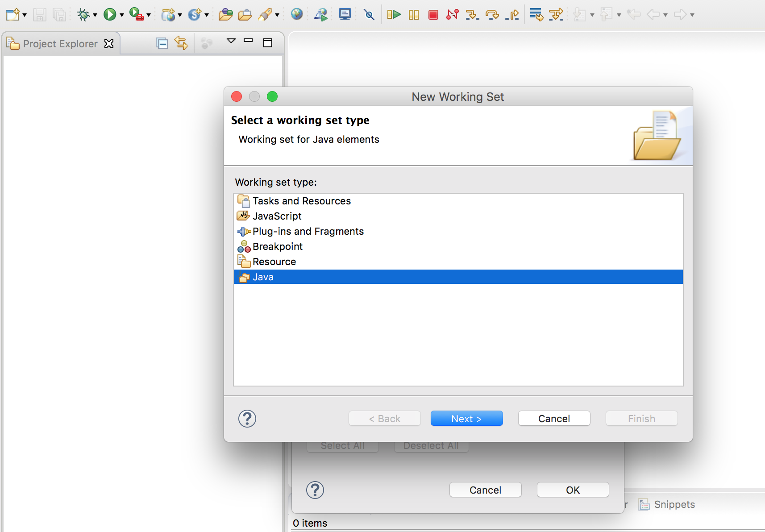Click the Back navigation arrow in toolbar
765x532 pixels.
(x=653, y=15)
